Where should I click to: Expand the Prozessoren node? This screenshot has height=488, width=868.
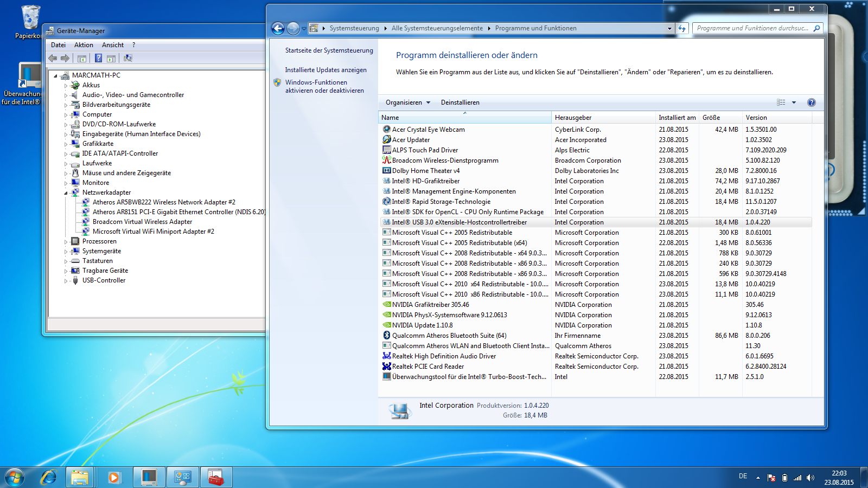[66, 242]
